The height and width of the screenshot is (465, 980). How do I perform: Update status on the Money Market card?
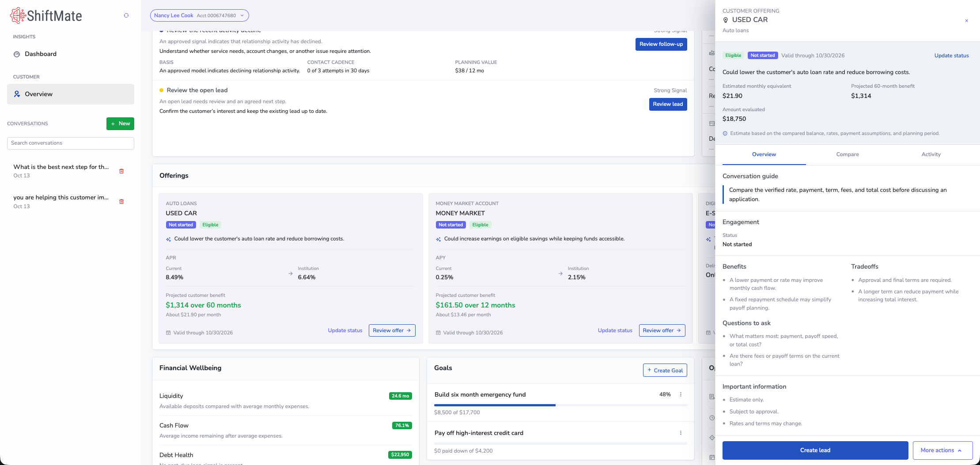615,330
